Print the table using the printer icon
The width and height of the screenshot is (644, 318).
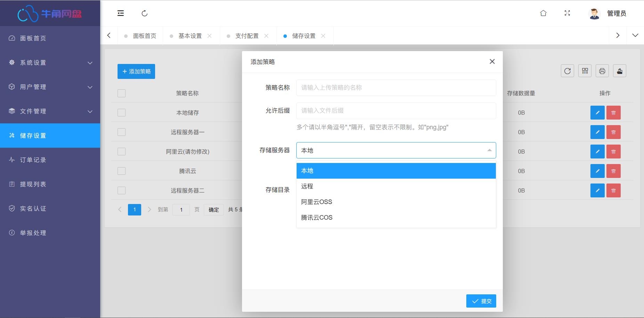click(x=602, y=71)
